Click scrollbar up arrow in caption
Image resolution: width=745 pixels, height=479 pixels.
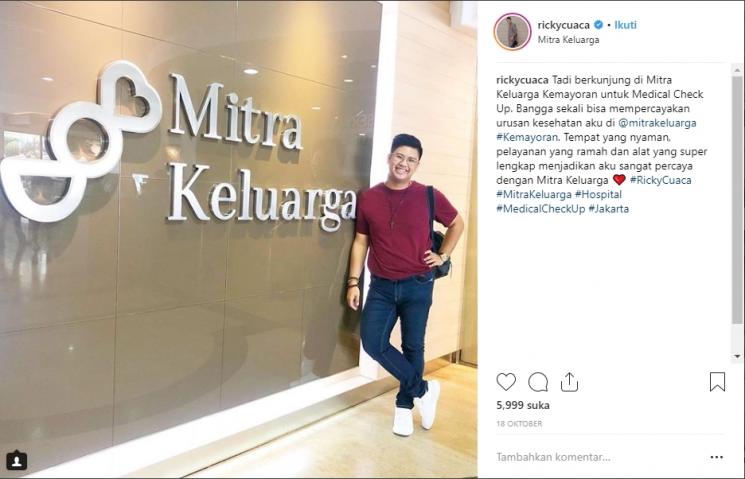(737, 70)
